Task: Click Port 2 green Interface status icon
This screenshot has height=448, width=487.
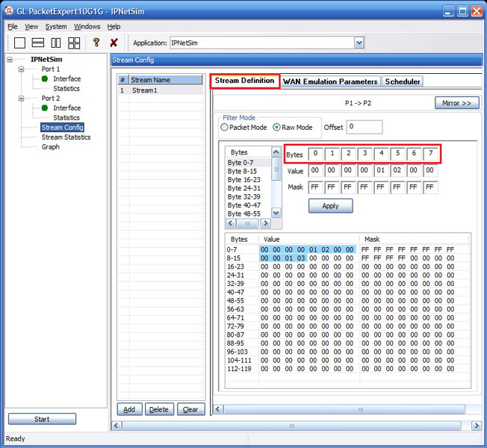Action: (x=45, y=108)
